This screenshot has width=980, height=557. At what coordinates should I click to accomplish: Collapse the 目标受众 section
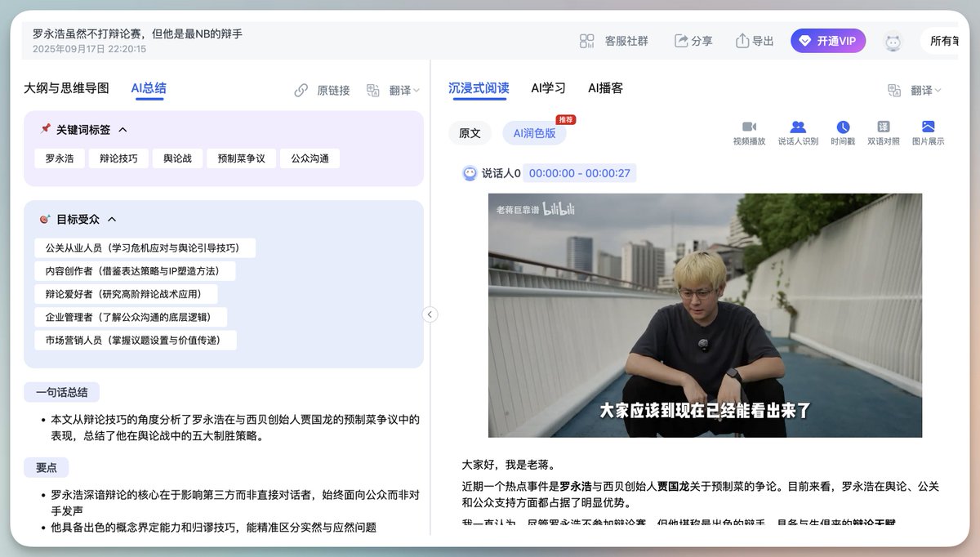112,219
